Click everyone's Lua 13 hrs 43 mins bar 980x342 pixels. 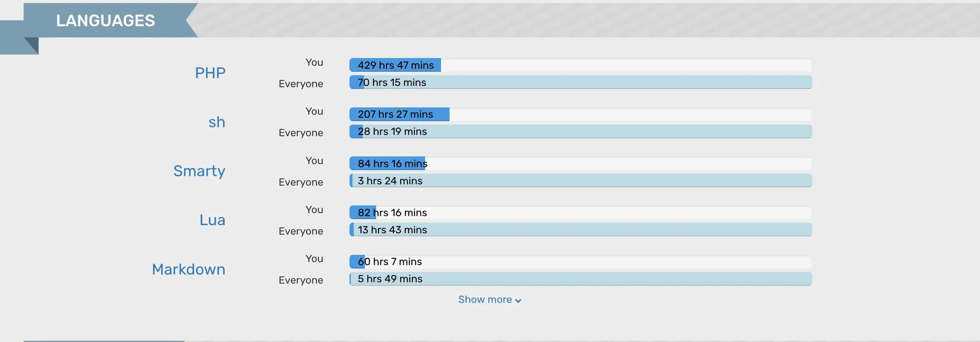pos(580,230)
